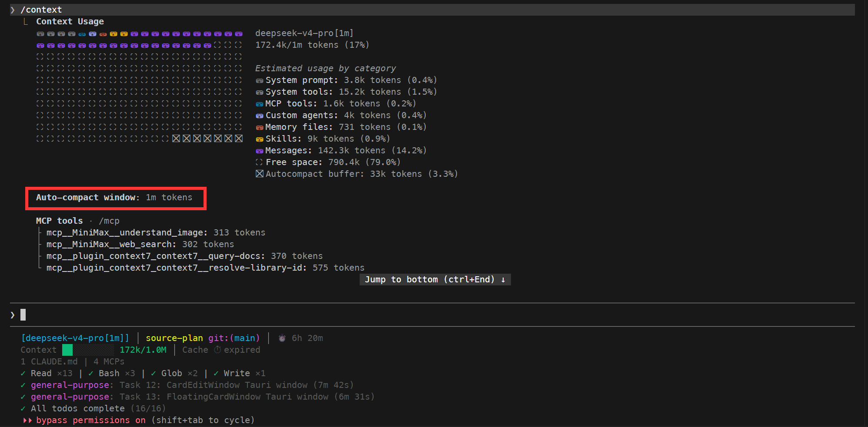Select the Context Usage heading
The width and height of the screenshot is (868, 427).
[70, 21]
